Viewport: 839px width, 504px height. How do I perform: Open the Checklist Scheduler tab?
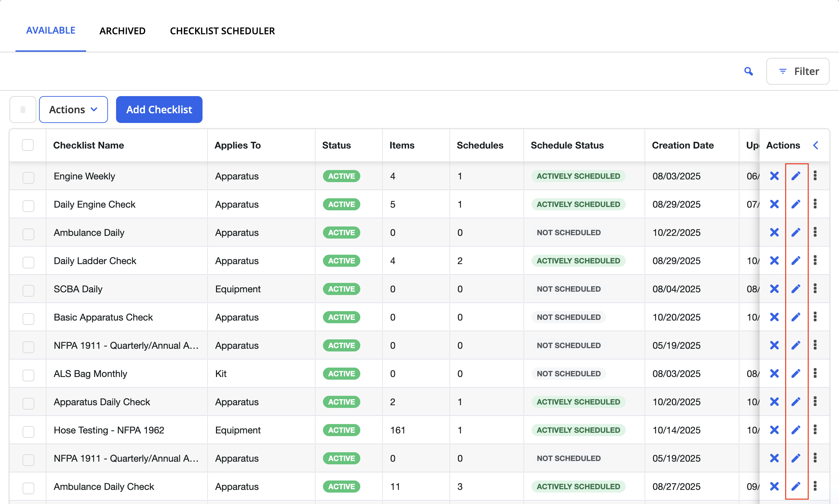(222, 31)
